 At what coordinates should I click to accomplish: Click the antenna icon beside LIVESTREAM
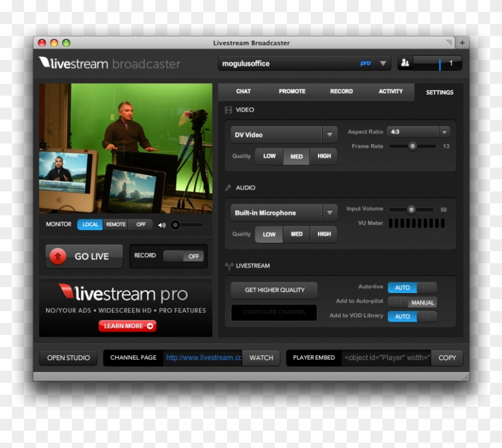(229, 266)
